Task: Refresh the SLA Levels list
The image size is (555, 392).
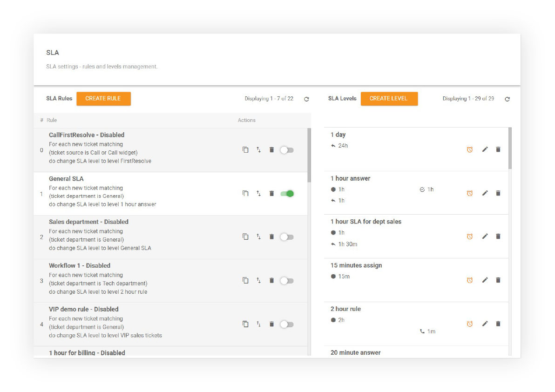Action: (x=507, y=99)
